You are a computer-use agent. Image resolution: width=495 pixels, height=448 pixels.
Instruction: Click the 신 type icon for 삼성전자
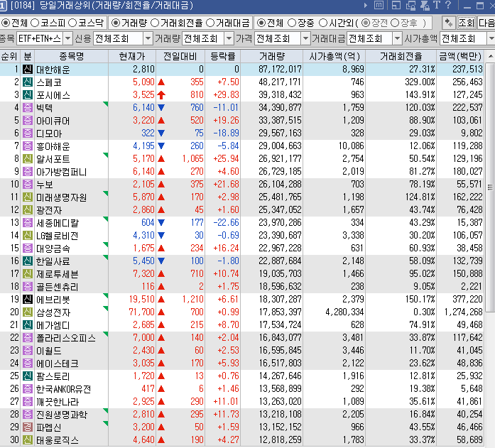(28, 312)
